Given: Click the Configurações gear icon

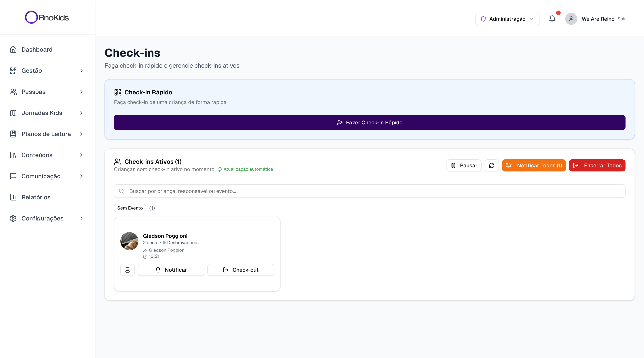Looking at the screenshot, I should (x=13, y=218).
